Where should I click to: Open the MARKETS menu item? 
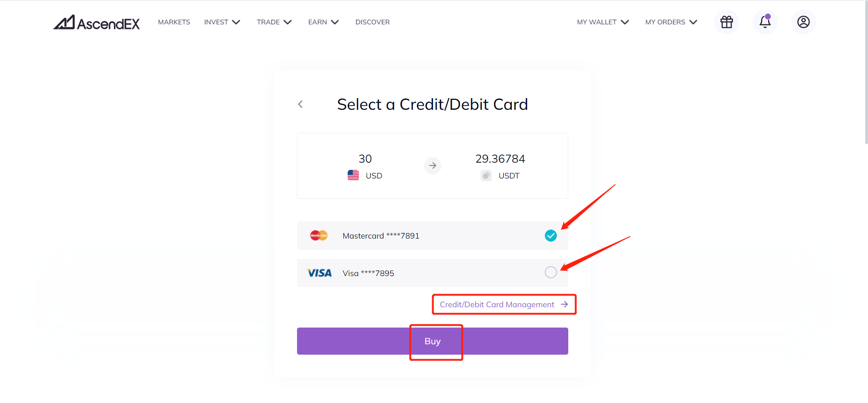[x=174, y=22]
